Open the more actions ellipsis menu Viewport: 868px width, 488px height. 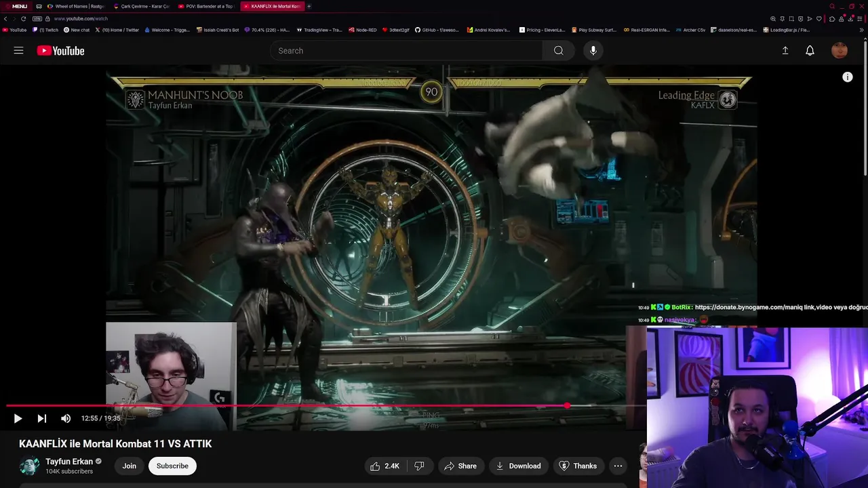point(618,466)
